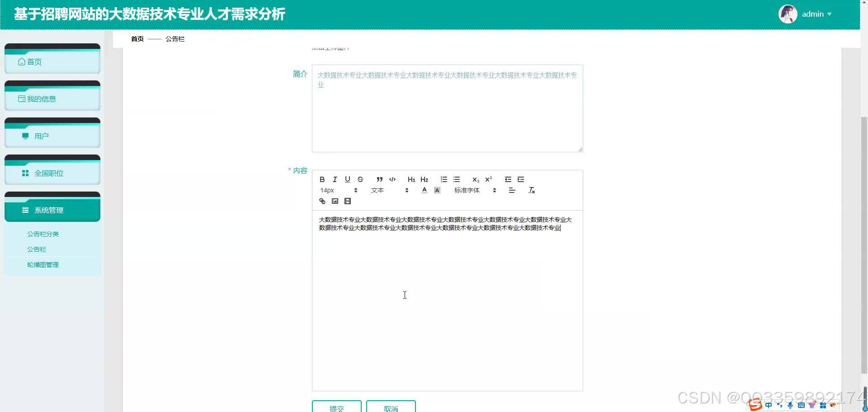
Task: Toggle superscript formatting
Action: coord(488,179)
